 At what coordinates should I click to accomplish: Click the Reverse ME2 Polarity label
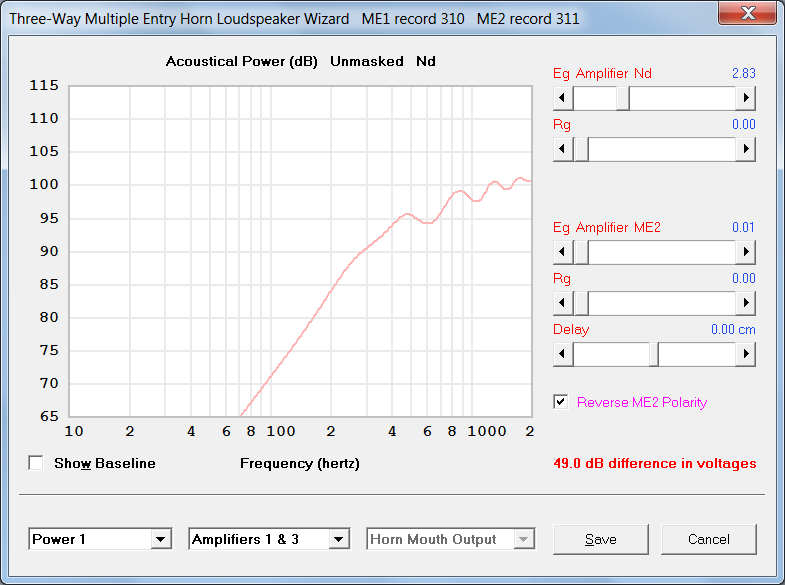pos(642,402)
